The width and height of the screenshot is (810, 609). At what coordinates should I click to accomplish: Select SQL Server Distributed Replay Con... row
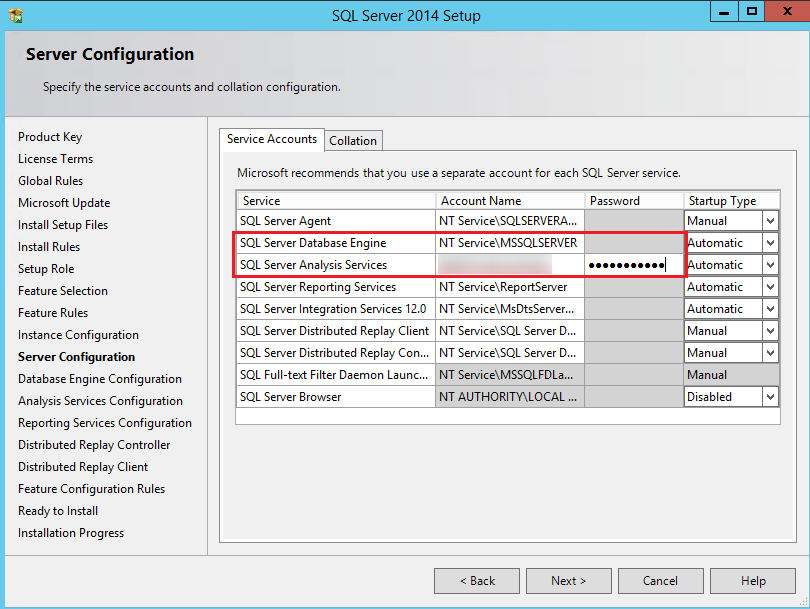point(336,353)
